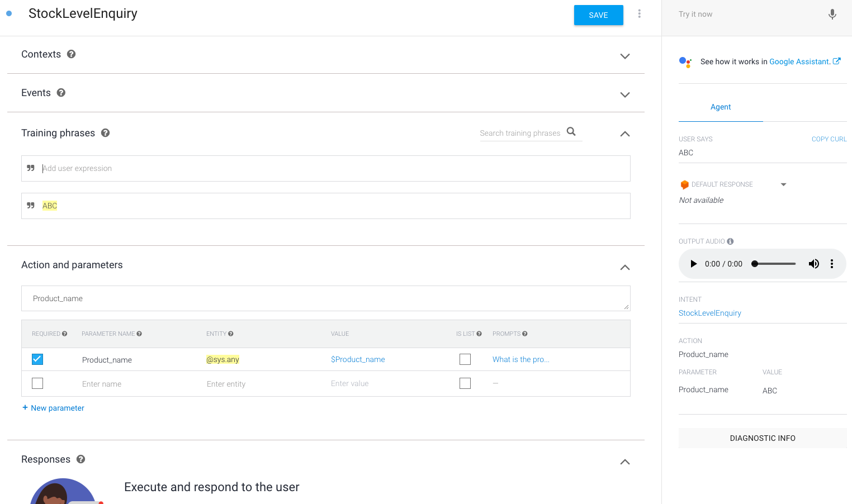Screen dimensions: 852x504
Task: Click the quote icon beside ABC phrase
Action: pos(31,206)
